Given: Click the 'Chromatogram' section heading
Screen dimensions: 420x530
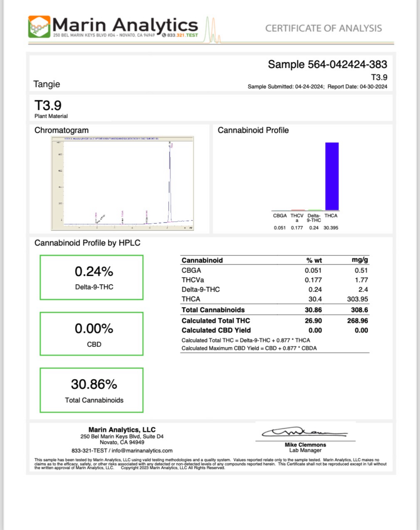Looking at the screenshot, I should (62, 130).
